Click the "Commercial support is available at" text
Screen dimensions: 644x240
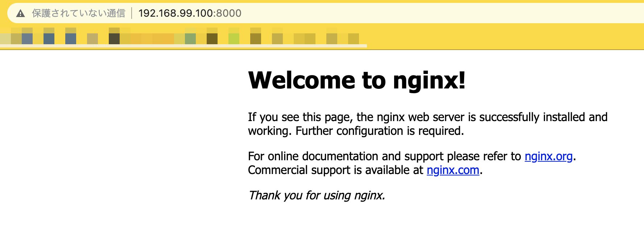click(336, 170)
